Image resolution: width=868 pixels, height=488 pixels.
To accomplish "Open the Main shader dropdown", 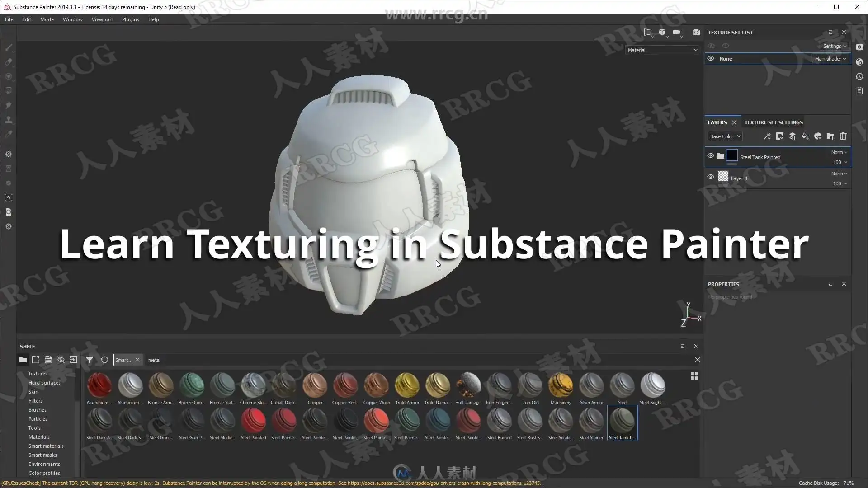I will pyautogui.click(x=830, y=59).
